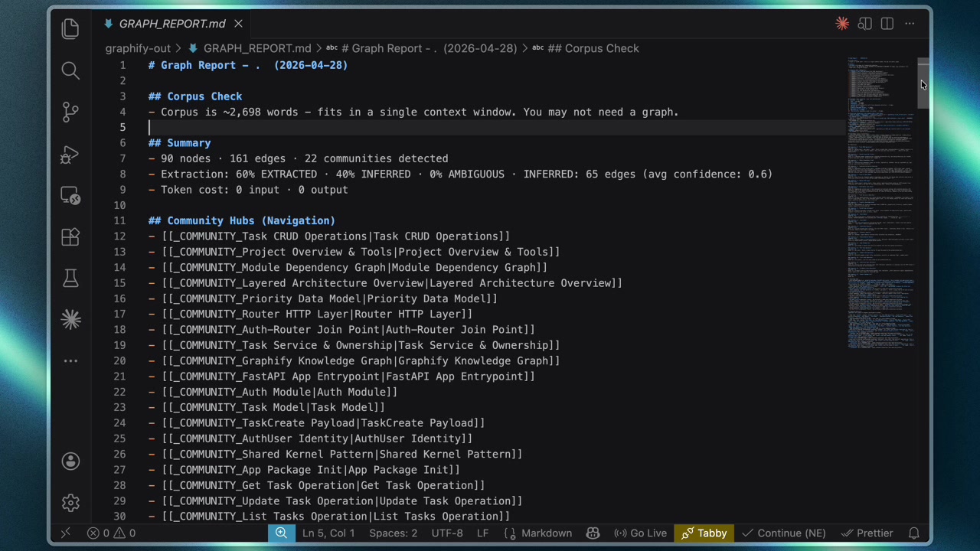Open the Manage gear menu
The image size is (980, 551).
click(70, 503)
